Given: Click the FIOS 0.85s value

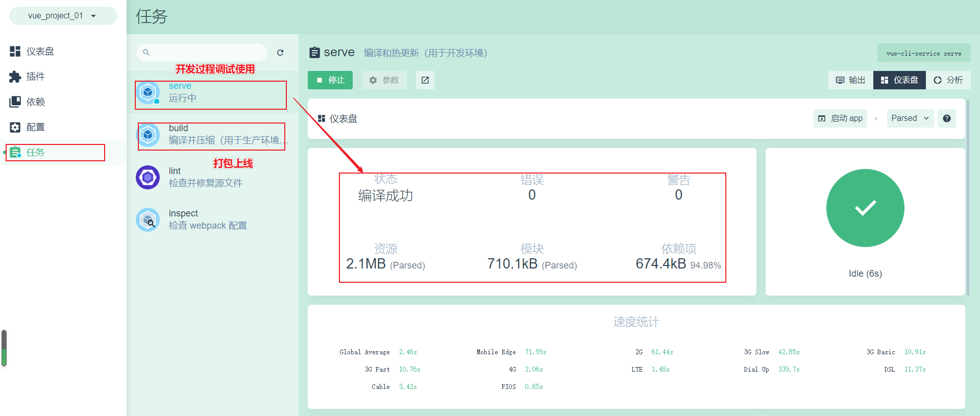Looking at the screenshot, I should tap(534, 387).
